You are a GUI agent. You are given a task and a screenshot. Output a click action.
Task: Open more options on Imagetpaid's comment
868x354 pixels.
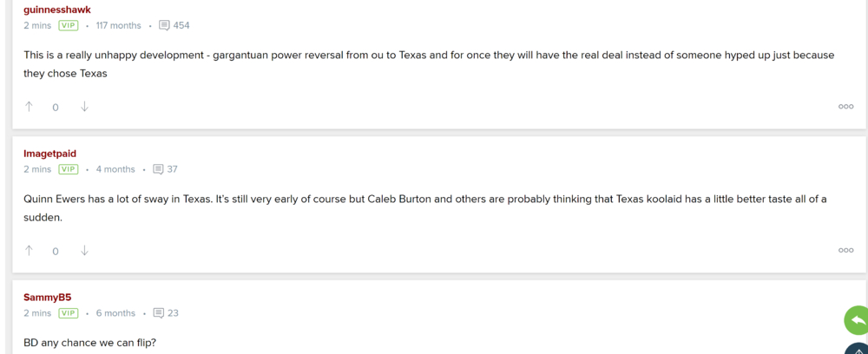pyautogui.click(x=845, y=251)
